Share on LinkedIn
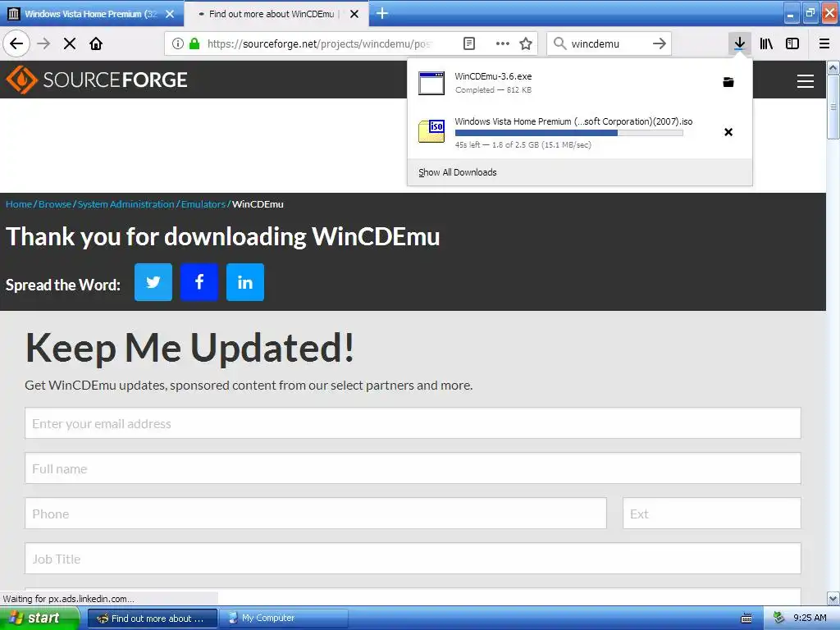This screenshot has height=630, width=840. pyautogui.click(x=244, y=282)
